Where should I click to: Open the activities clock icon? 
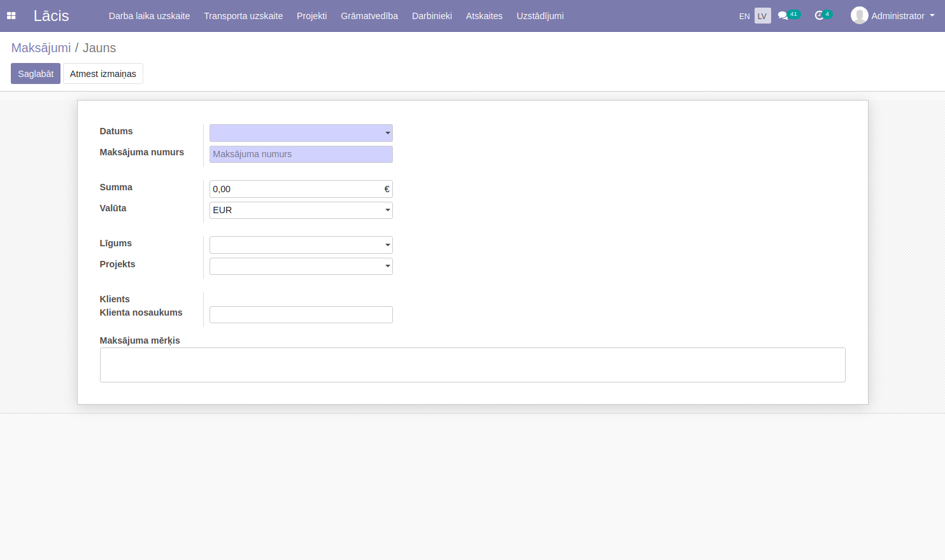pyautogui.click(x=819, y=15)
